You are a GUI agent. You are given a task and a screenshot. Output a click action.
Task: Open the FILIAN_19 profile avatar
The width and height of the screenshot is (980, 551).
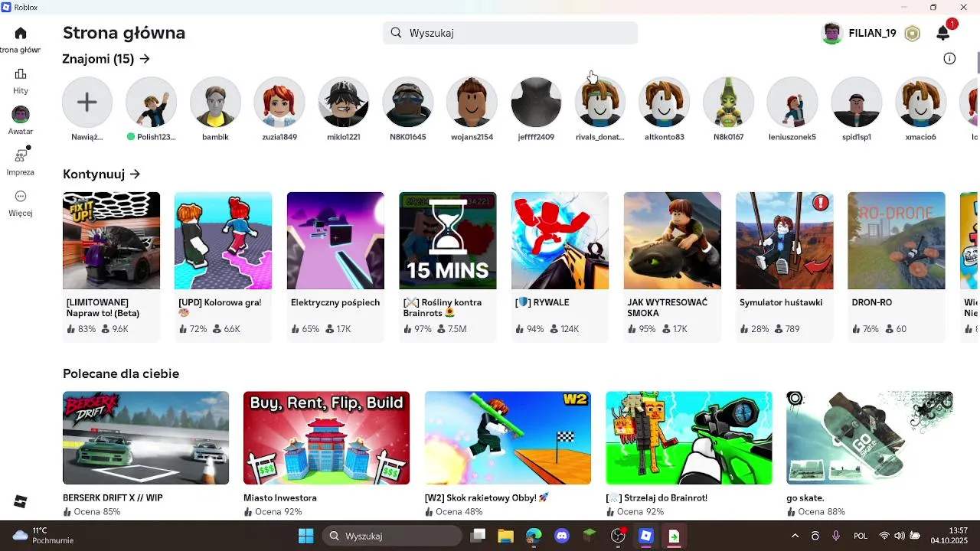[831, 34]
